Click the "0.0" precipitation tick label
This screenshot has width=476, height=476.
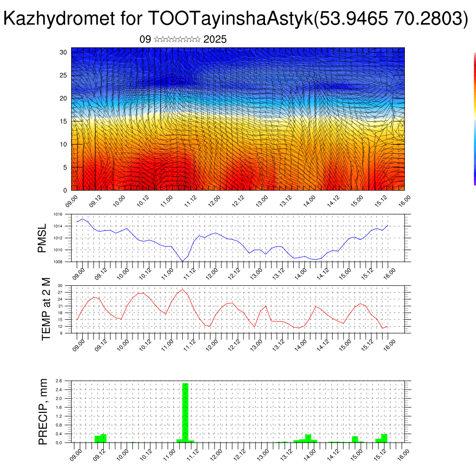point(59,443)
